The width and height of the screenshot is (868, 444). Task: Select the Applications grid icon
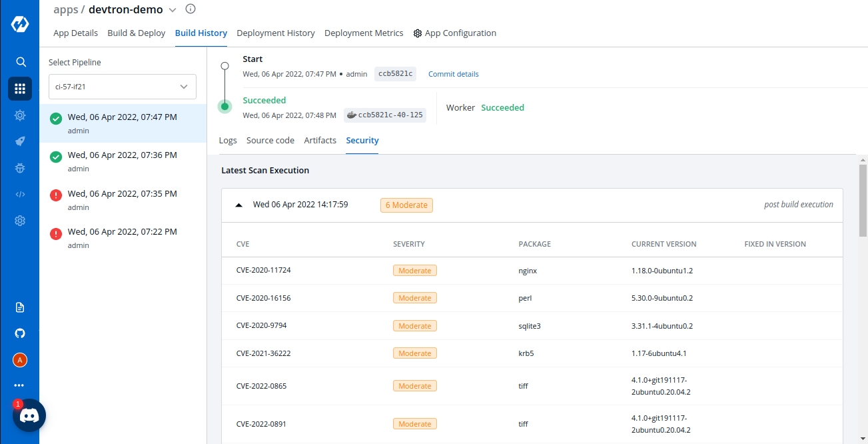point(20,89)
